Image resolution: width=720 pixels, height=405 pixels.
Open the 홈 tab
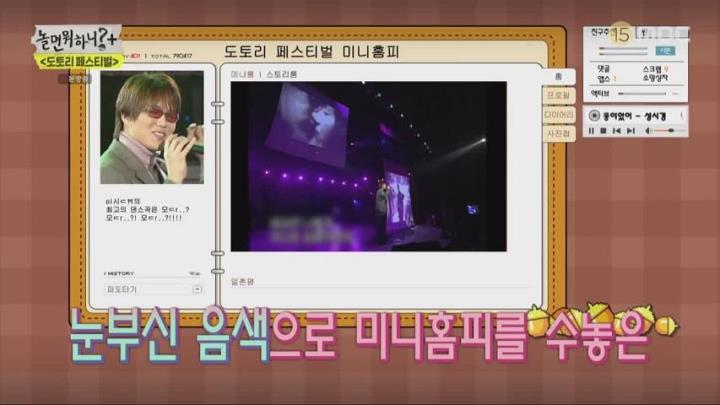(558, 77)
